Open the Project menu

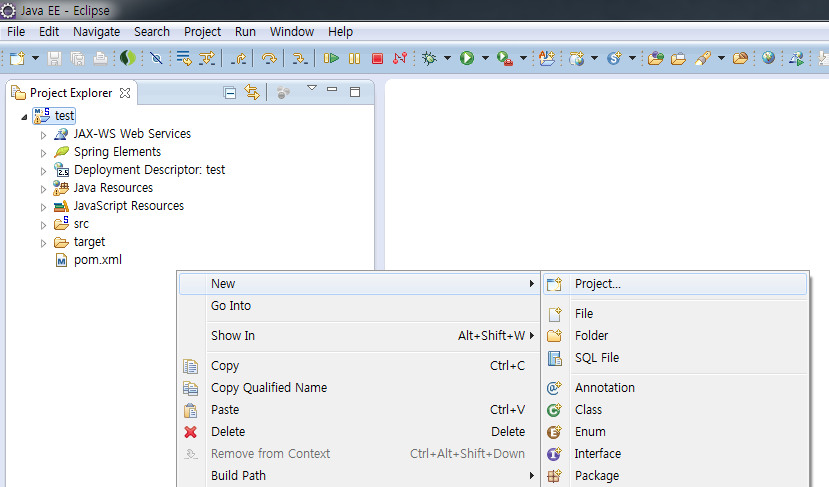point(202,32)
